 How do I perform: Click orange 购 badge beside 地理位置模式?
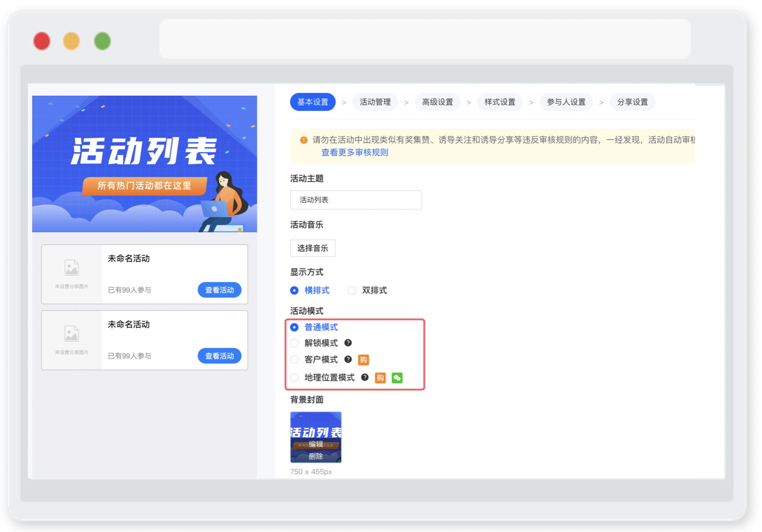tap(380, 378)
